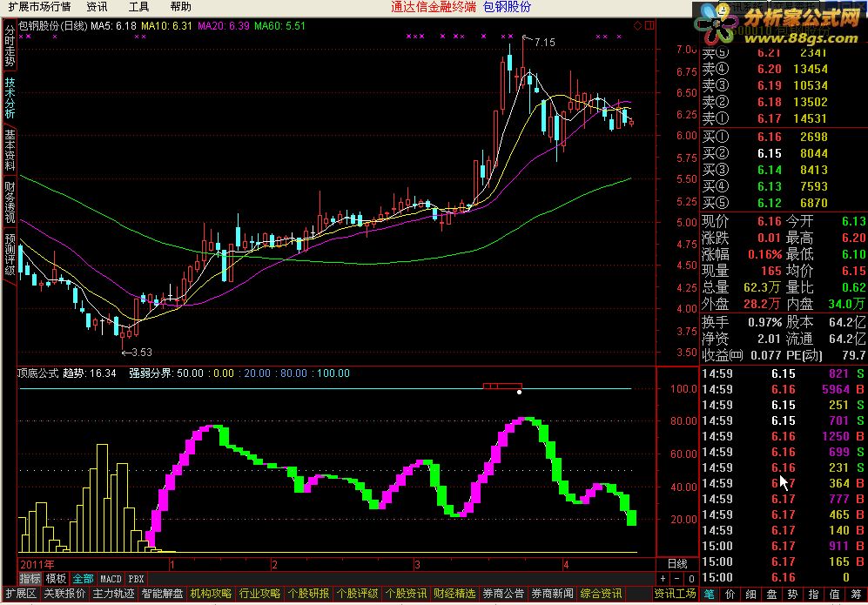
Task: Open the 行业攻略 tab
Action: 259,594
